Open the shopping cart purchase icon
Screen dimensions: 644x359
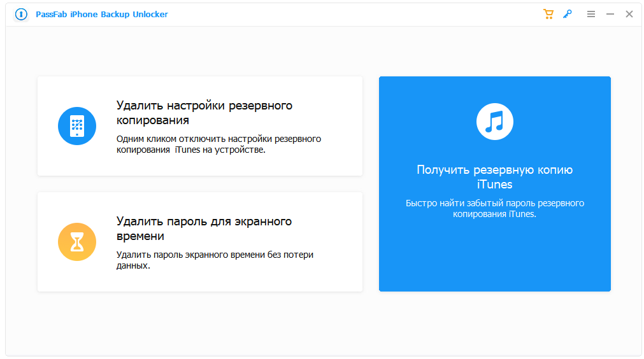coord(548,15)
